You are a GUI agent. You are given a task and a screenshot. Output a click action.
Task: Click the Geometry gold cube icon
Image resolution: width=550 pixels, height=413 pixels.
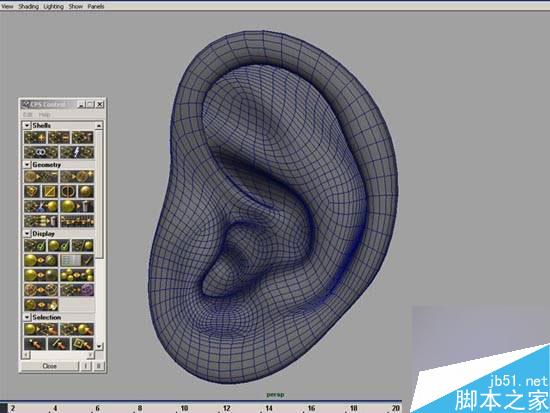[32, 191]
